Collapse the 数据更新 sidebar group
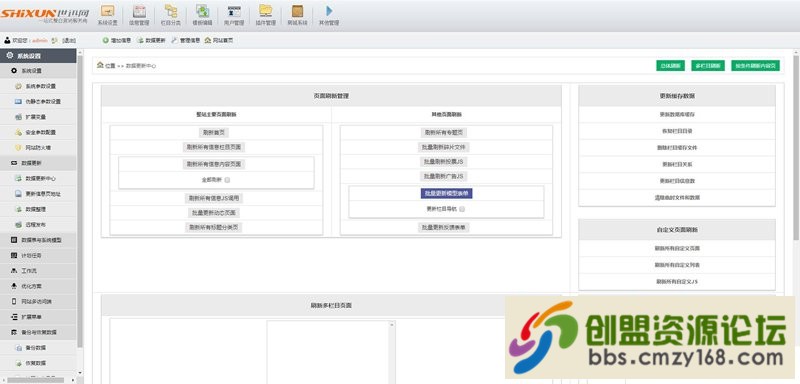Screen dimensions: 800x384 tap(39, 163)
